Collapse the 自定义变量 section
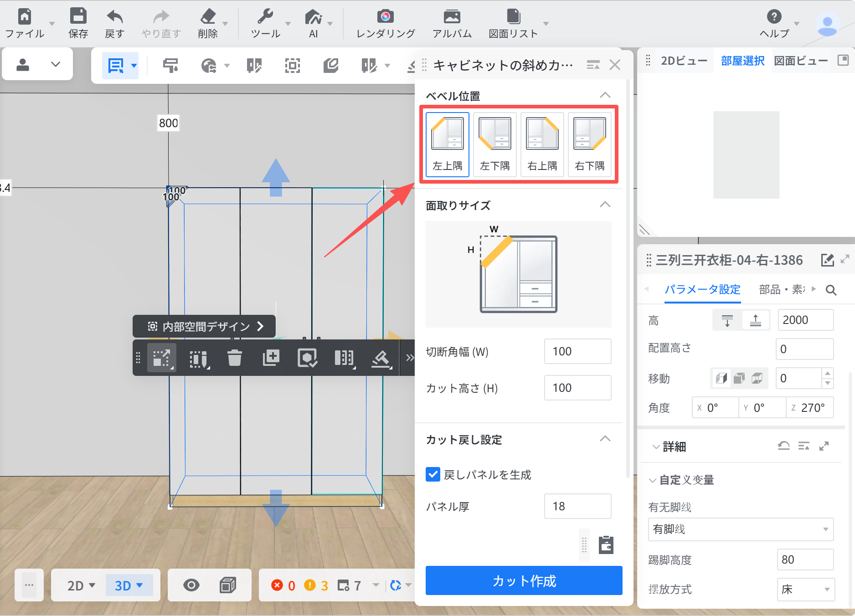This screenshot has height=616, width=855. click(x=653, y=480)
